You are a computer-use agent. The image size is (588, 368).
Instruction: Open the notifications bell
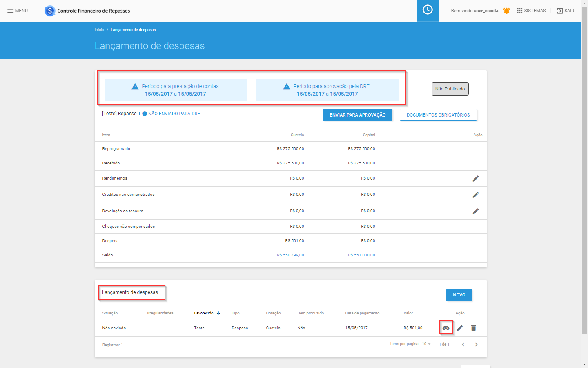(x=506, y=11)
